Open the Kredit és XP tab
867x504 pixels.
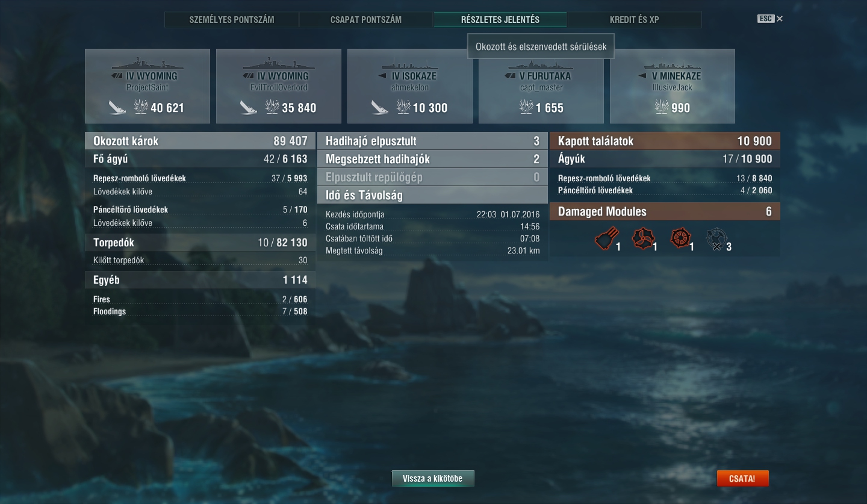[634, 19]
